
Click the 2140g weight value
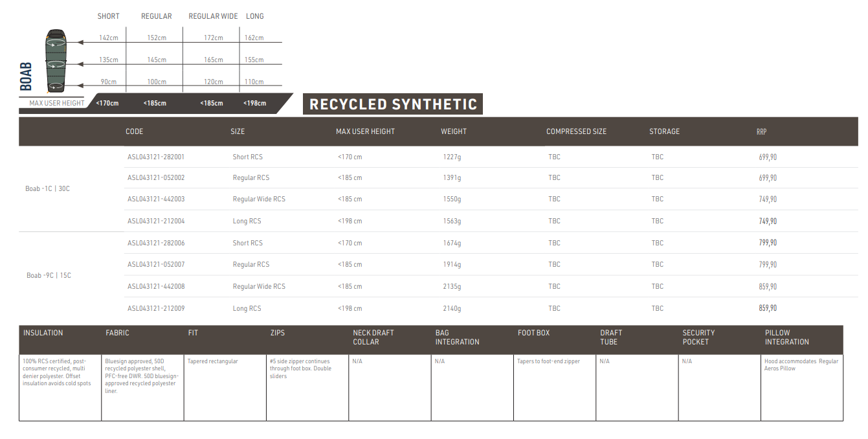[x=452, y=308]
